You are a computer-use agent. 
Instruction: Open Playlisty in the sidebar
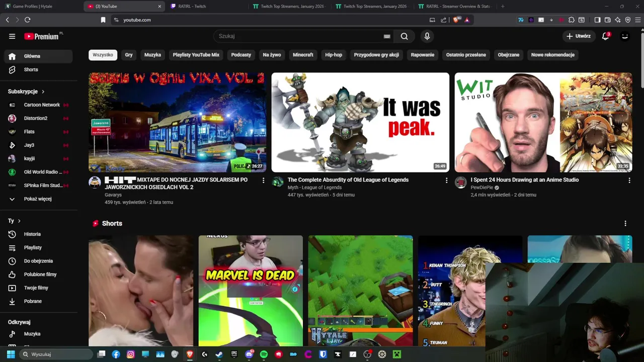[39, 247]
